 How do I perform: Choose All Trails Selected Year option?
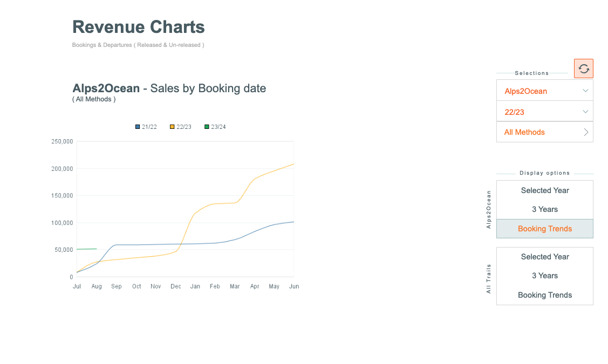[544, 257]
